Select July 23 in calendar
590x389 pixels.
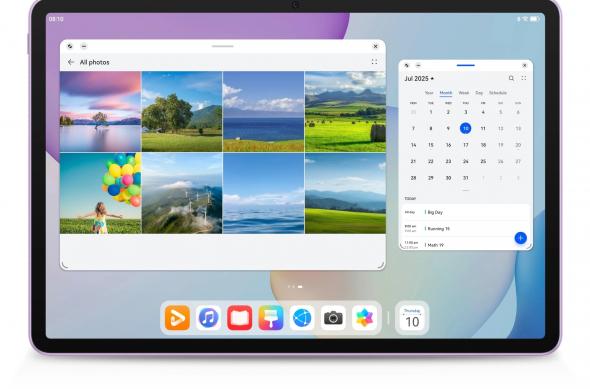pos(448,161)
